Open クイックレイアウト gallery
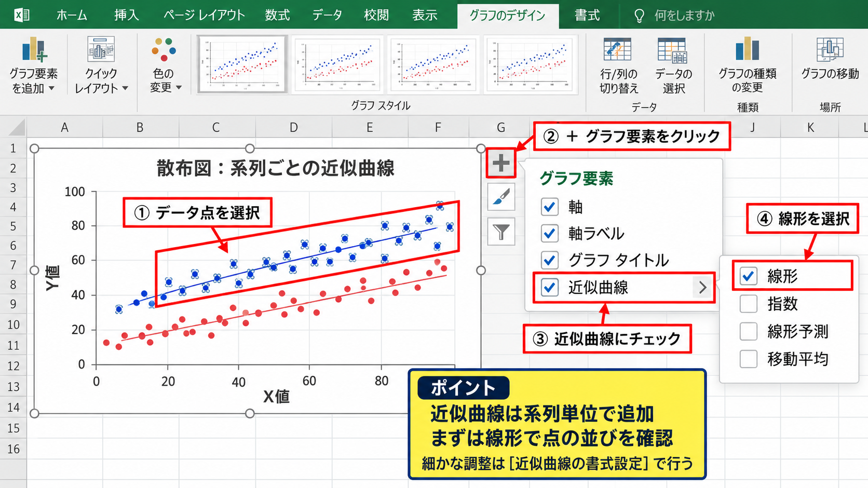Screen dimensions: 868x488 point(101,65)
